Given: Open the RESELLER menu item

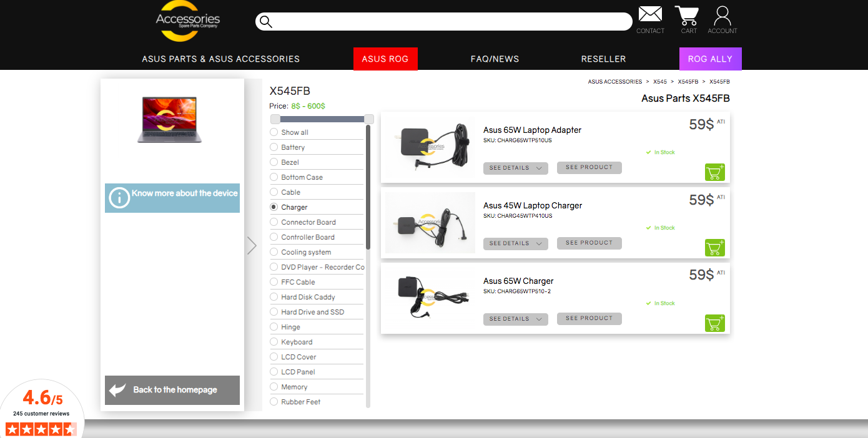Looking at the screenshot, I should click(603, 59).
